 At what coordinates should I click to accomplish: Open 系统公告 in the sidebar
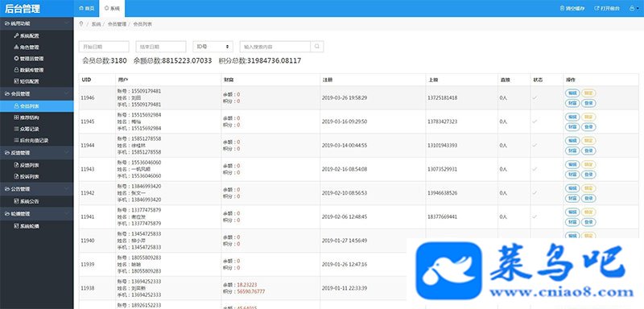point(27,201)
